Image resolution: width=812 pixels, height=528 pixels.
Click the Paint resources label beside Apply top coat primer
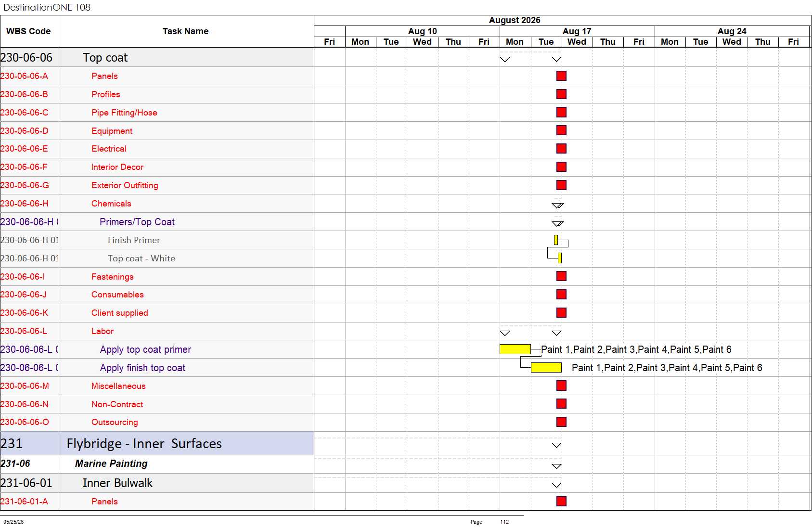point(636,349)
